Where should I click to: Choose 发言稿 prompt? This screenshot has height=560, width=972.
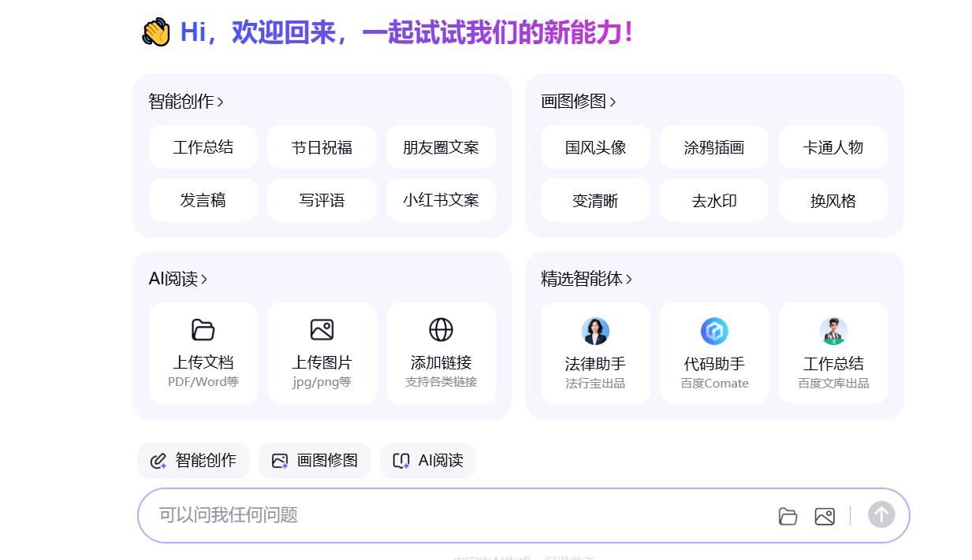tap(203, 200)
